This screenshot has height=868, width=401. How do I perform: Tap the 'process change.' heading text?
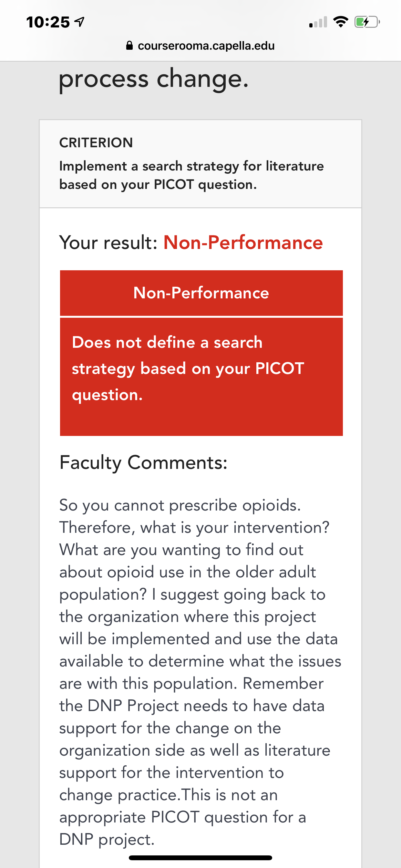(154, 79)
